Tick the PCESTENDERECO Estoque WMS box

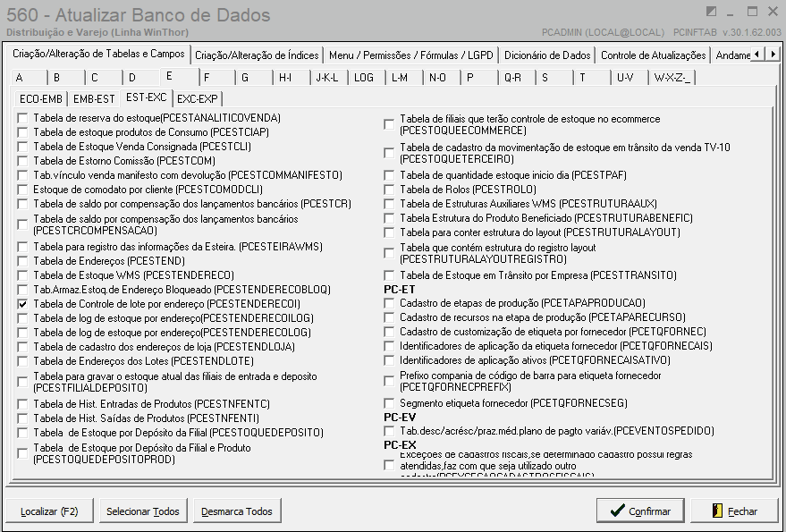point(22,275)
